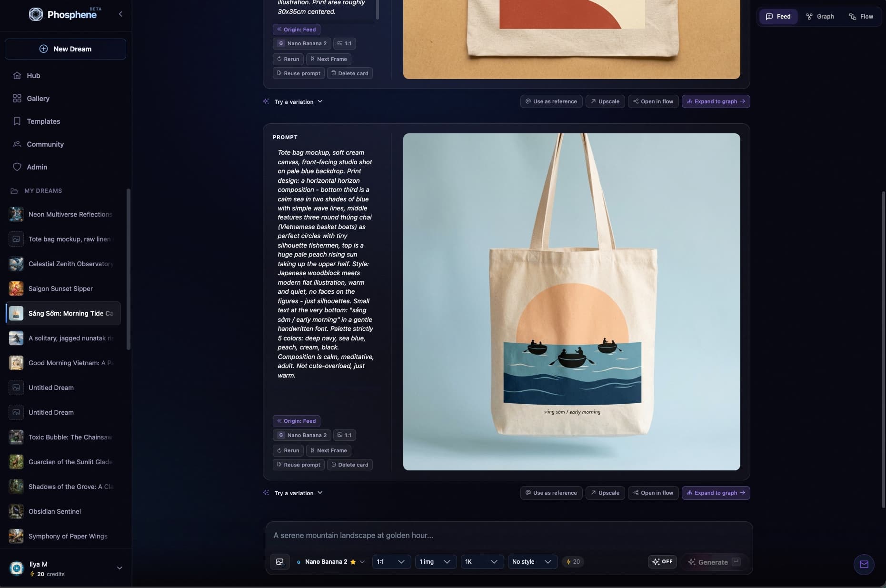
Task: Open the 1K resolution dropdown
Action: pos(482,562)
